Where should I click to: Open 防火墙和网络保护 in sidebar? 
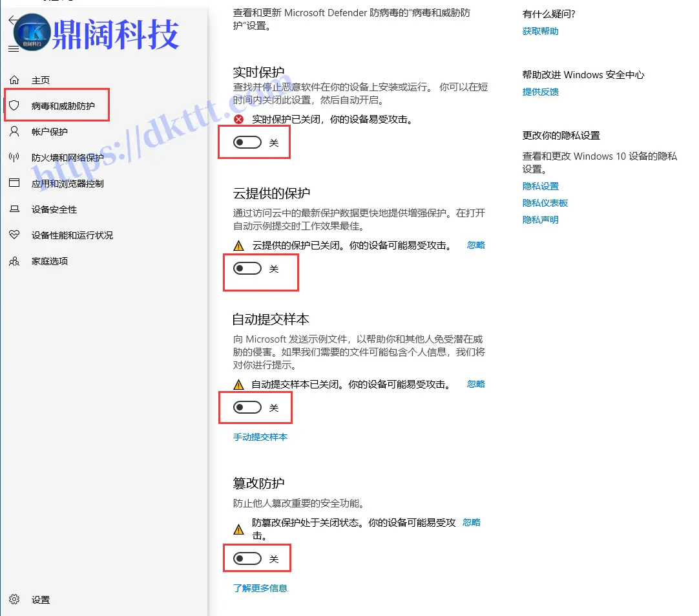point(67,158)
